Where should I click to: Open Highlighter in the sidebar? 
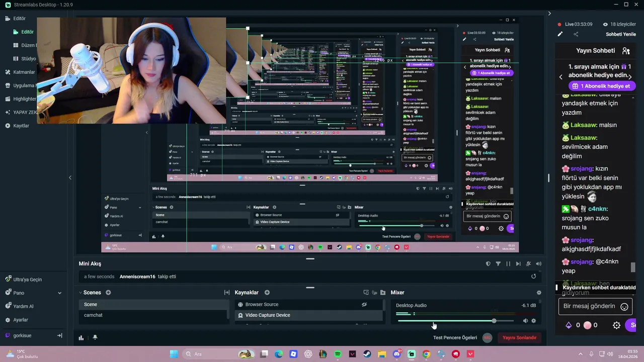20,99
